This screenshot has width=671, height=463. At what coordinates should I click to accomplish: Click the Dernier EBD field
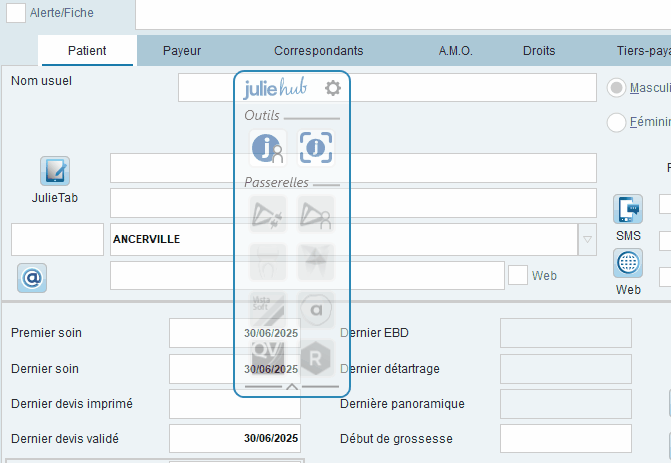(x=566, y=333)
